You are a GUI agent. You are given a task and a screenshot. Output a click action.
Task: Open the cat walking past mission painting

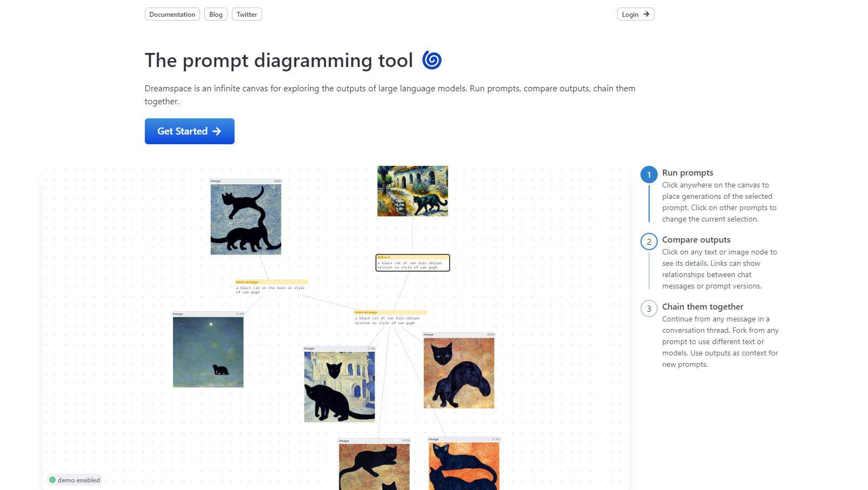[412, 191]
